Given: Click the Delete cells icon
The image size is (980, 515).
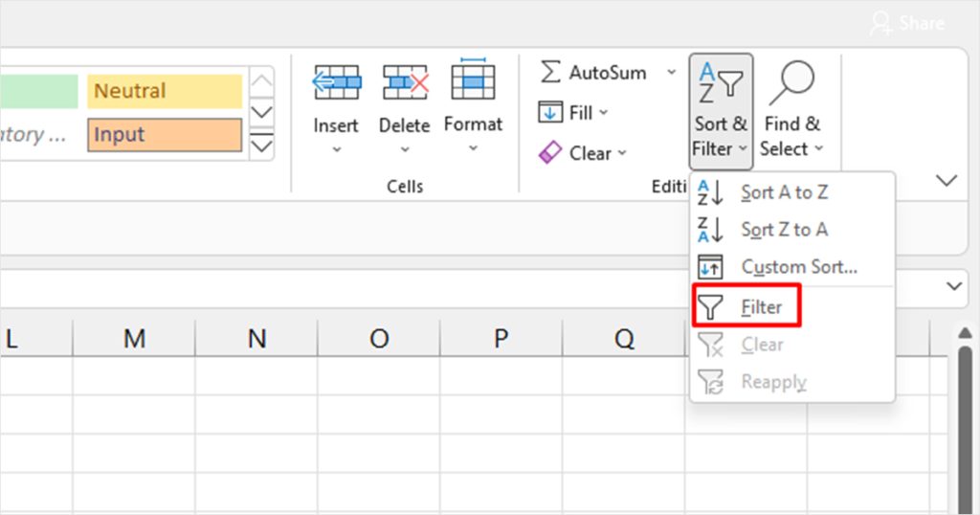Looking at the screenshot, I should coord(405,84).
